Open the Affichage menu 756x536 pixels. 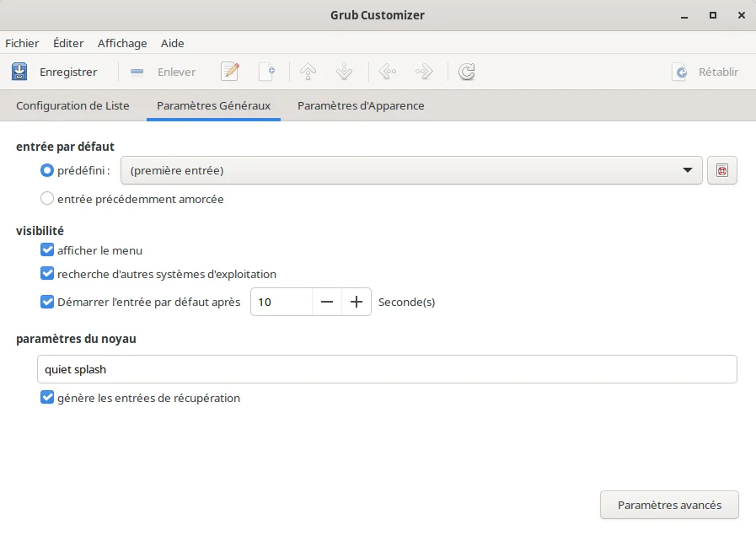tap(122, 43)
